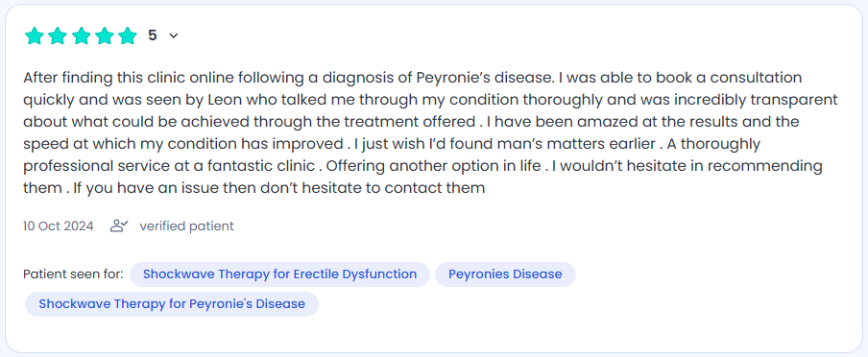This screenshot has height=357, width=868.
Task: Open Shockwave Therapy for Peyronie's Disease tag
Action: 172,304
